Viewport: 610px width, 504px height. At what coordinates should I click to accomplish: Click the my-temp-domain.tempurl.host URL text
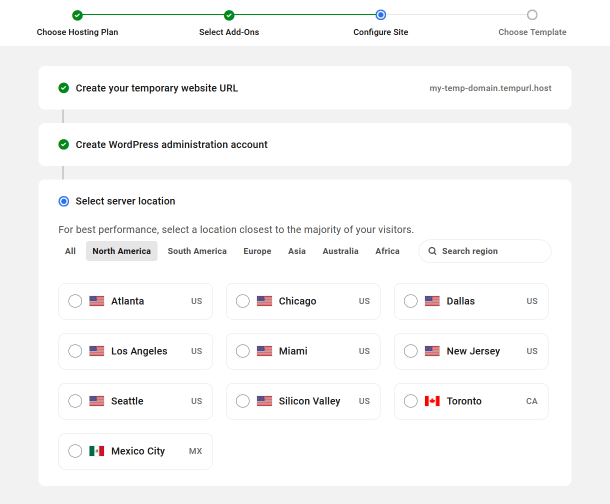tap(490, 88)
